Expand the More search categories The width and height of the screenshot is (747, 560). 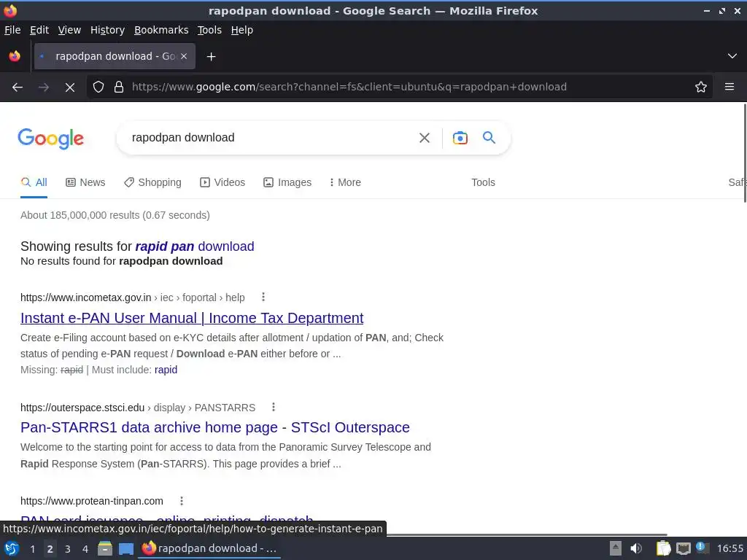[345, 182]
